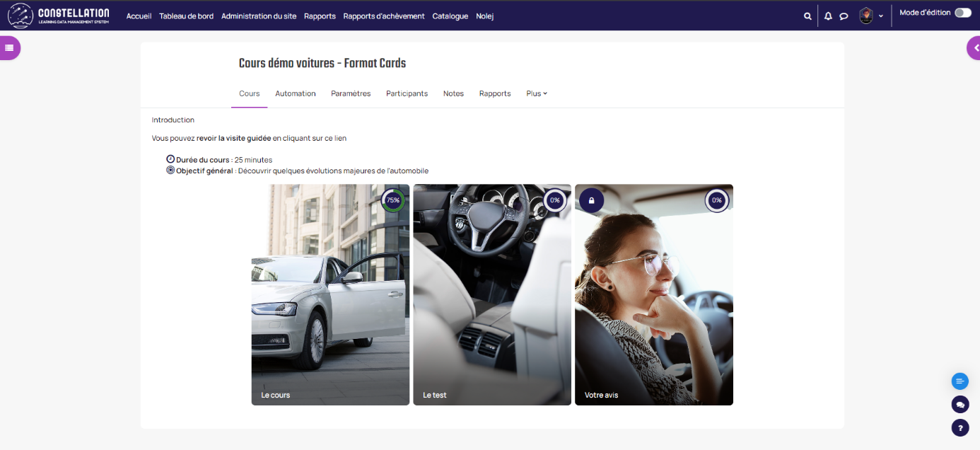Open Rapports d'achèvement in top menu
The width and height of the screenshot is (980, 450).
pos(384,16)
